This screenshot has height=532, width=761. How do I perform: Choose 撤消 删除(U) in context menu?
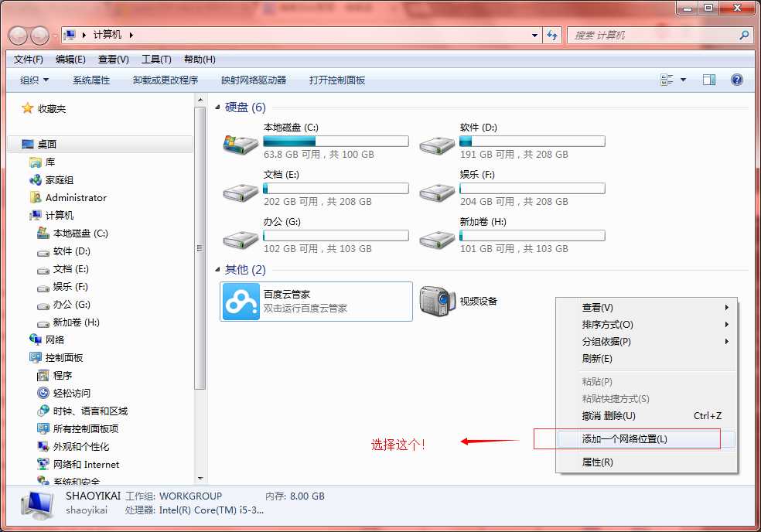coord(647,415)
